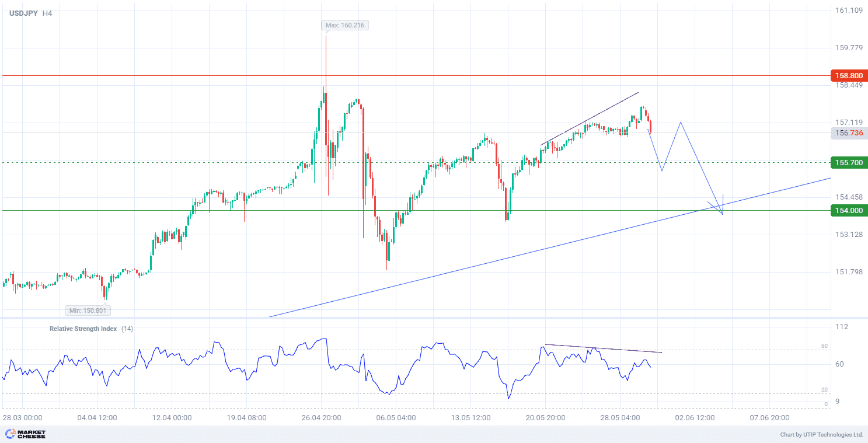
Task: Click the 07.06 20:00 time label
Action: coord(769,418)
